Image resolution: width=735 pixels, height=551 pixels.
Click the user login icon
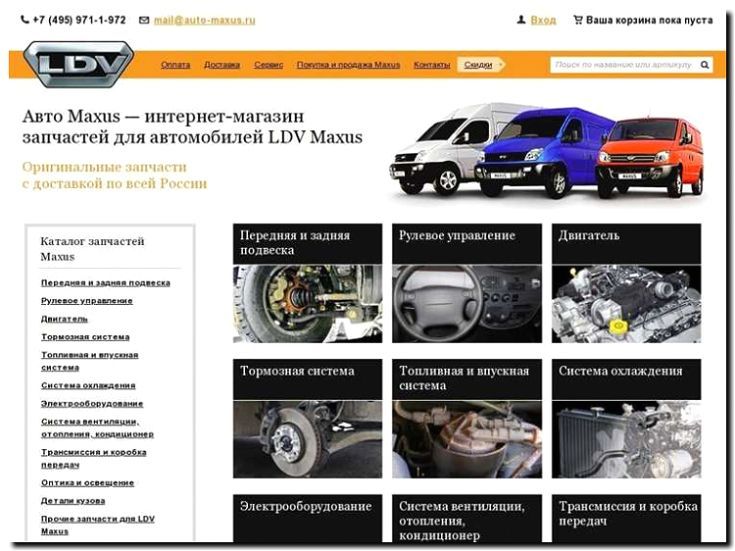(x=521, y=20)
